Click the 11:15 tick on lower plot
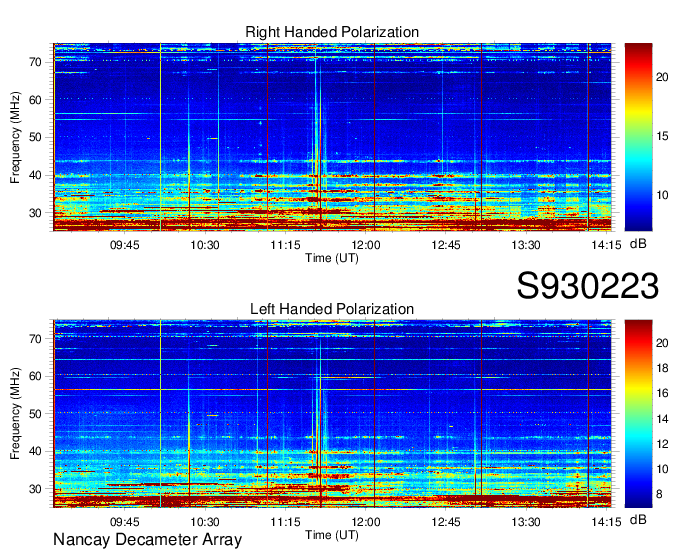 285,522
